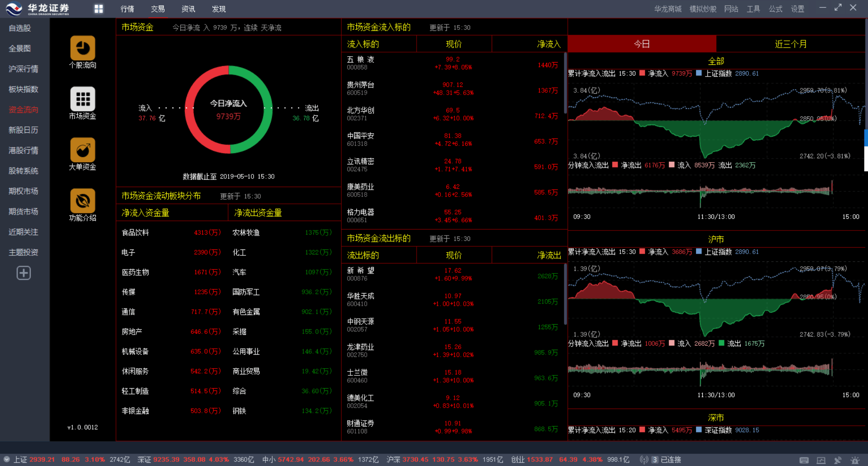The width and height of the screenshot is (868, 466).
Task: Select the 中国平安 row
Action: point(453,139)
